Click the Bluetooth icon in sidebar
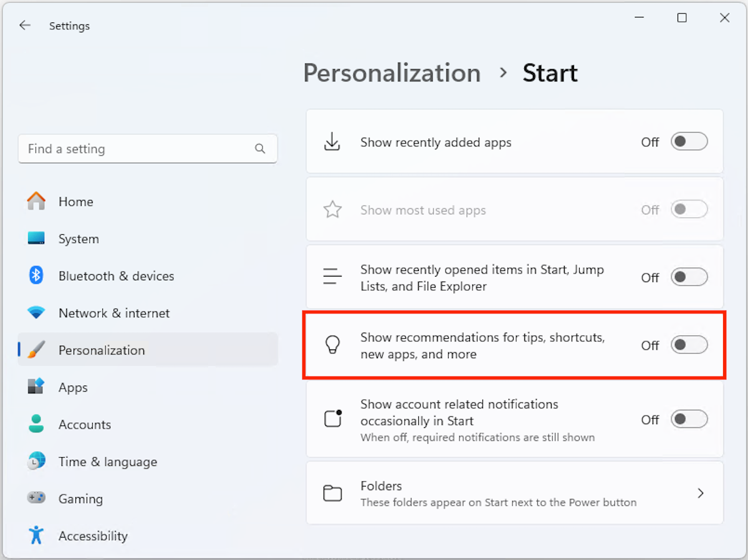The width and height of the screenshot is (748, 560). click(36, 275)
